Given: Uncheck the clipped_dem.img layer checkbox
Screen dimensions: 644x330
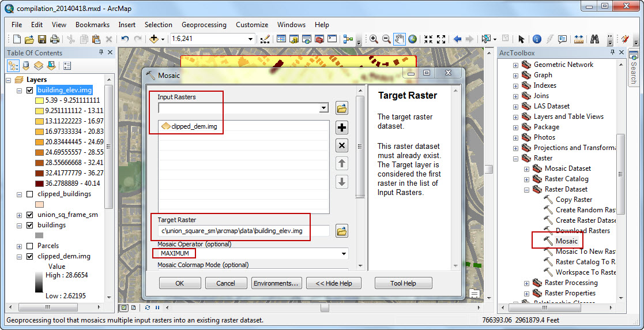Looking at the screenshot, I should (x=29, y=256).
